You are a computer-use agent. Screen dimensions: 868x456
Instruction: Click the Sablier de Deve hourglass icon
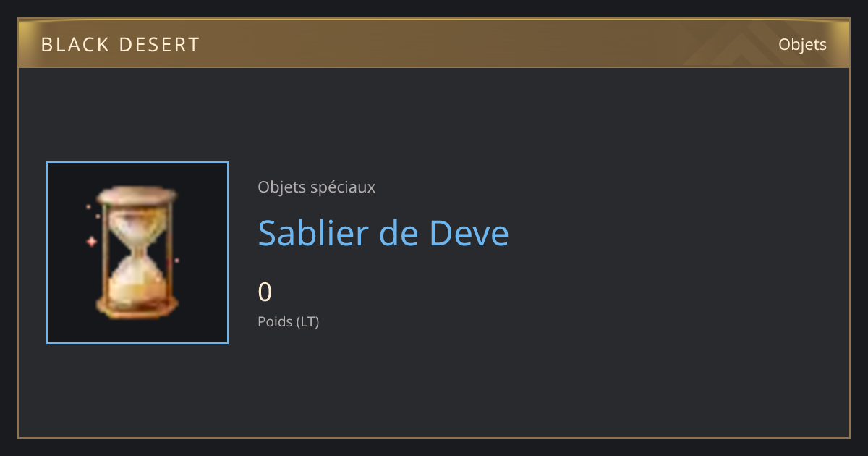point(137,252)
